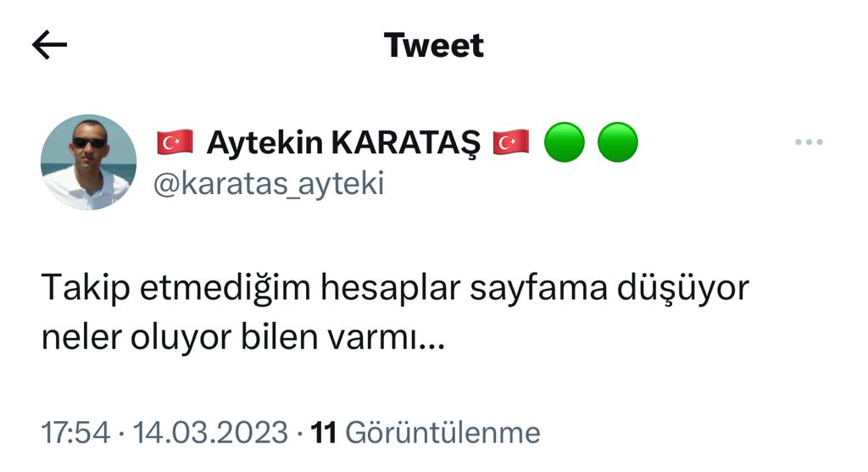Click the word hesaplar in the tweet
Viewport: 868px width, 472px height.
(x=390, y=288)
